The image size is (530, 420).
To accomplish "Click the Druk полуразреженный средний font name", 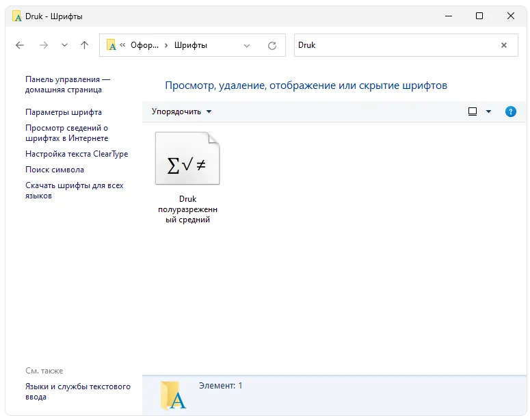I will pyautogui.click(x=187, y=209).
